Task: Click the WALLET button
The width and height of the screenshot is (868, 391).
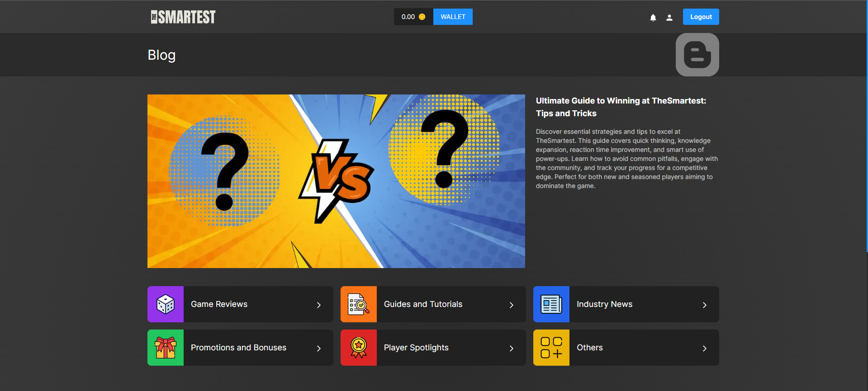Action: click(x=453, y=17)
